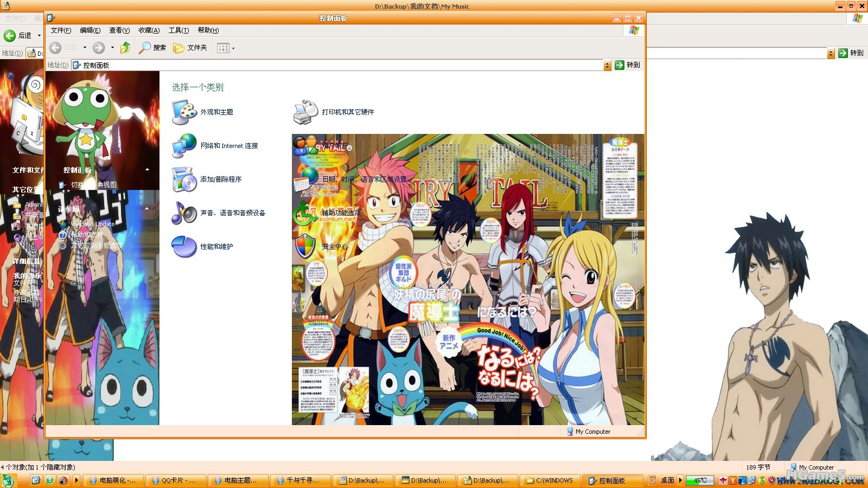Collapse the 请参阅 side panel section
868x488 pixels.
pos(147,209)
